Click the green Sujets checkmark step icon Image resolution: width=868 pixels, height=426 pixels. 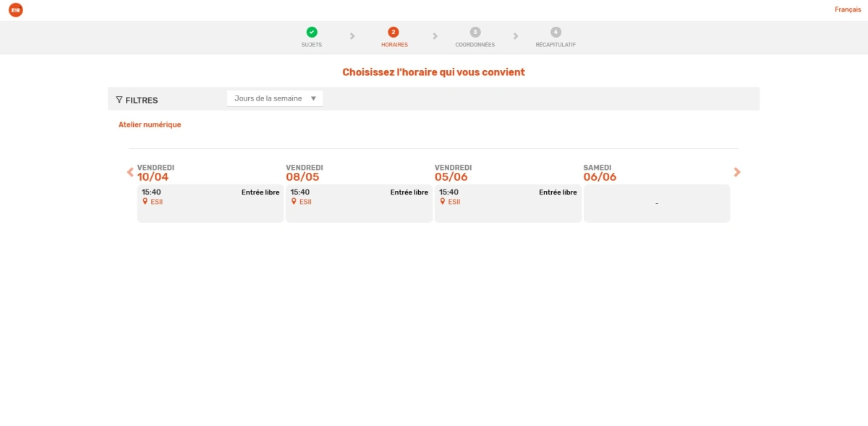(x=312, y=32)
